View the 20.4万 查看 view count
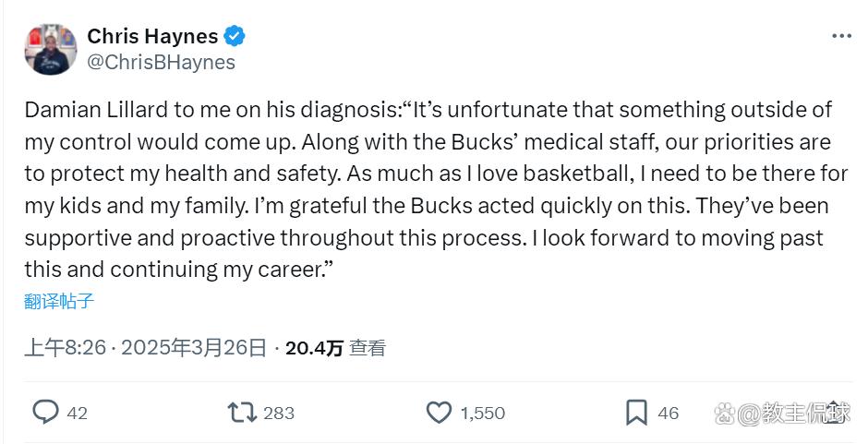Viewport: 868px width, 444px height. tap(335, 348)
